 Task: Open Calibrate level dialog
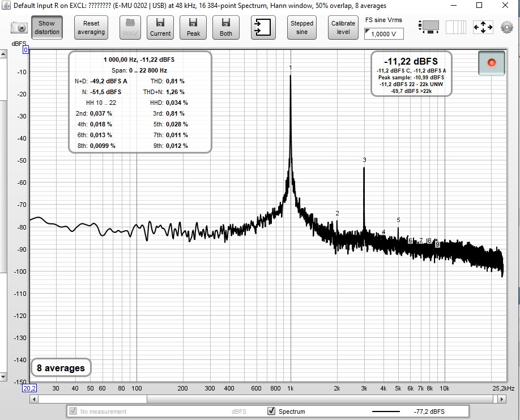(343, 28)
